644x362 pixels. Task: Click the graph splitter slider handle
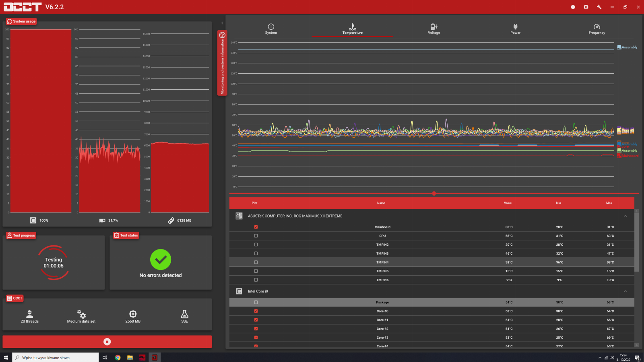pyautogui.click(x=434, y=193)
